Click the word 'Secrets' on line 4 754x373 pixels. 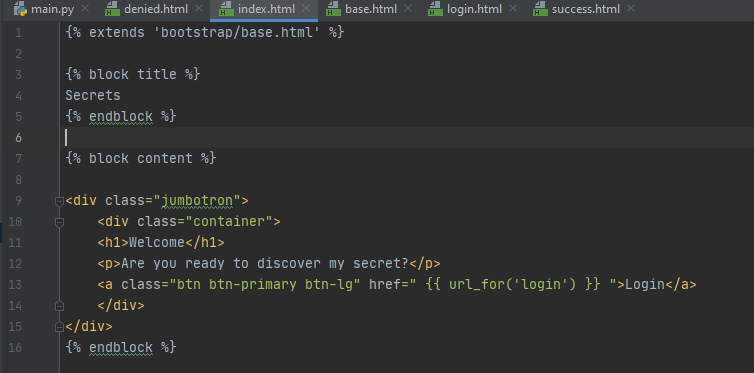tap(93, 96)
